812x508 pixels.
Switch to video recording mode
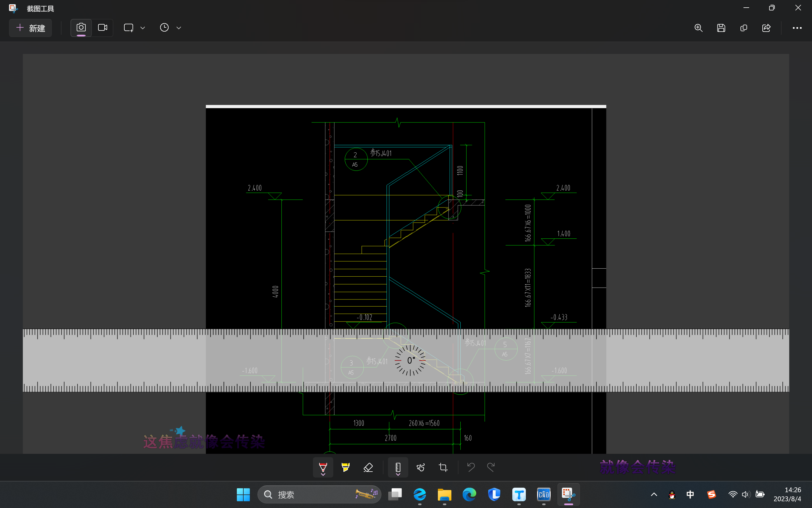102,28
